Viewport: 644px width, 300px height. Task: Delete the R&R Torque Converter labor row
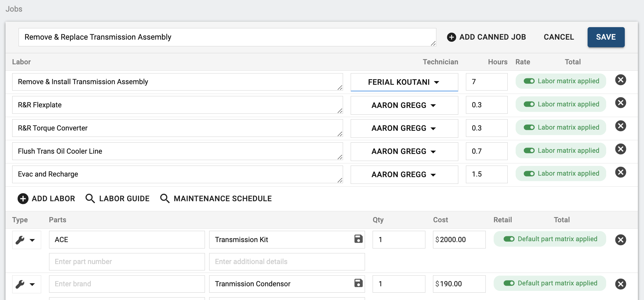pos(621,126)
